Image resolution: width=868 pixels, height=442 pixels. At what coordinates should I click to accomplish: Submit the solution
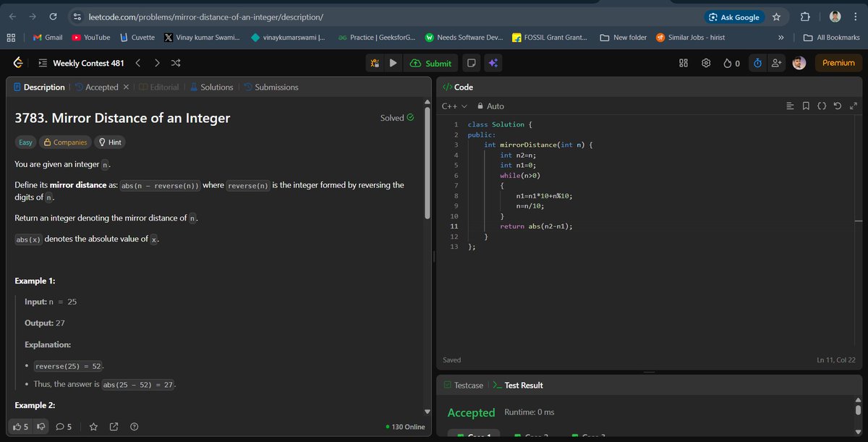coord(431,63)
